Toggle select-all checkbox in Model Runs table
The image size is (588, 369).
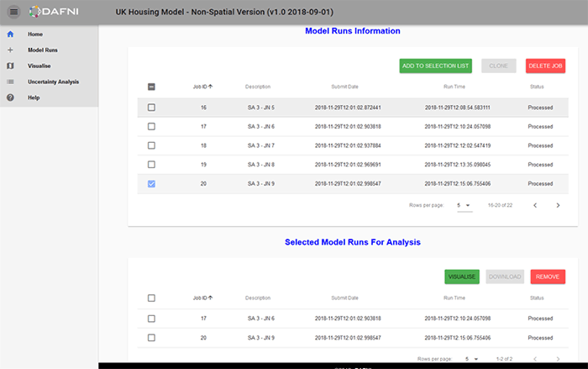(x=151, y=87)
